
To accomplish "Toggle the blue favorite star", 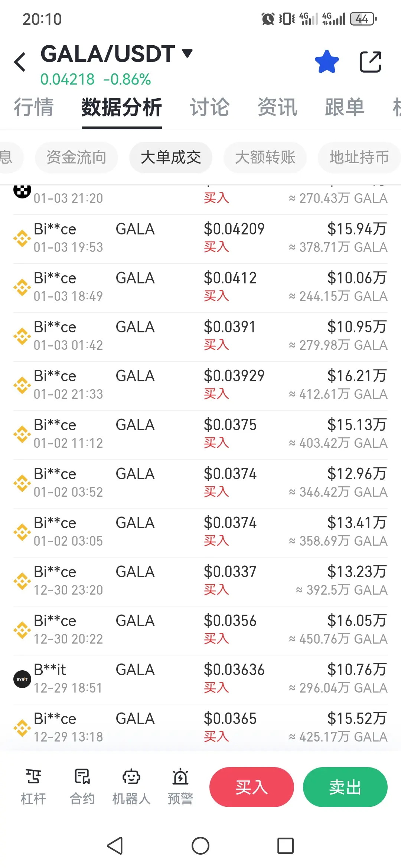I will tap(327, 62).
